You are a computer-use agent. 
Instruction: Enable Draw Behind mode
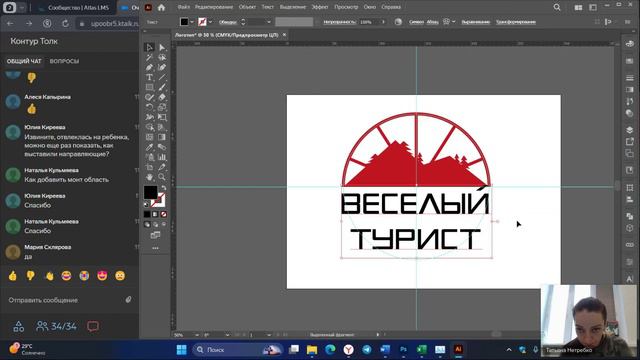coord(156,224)
